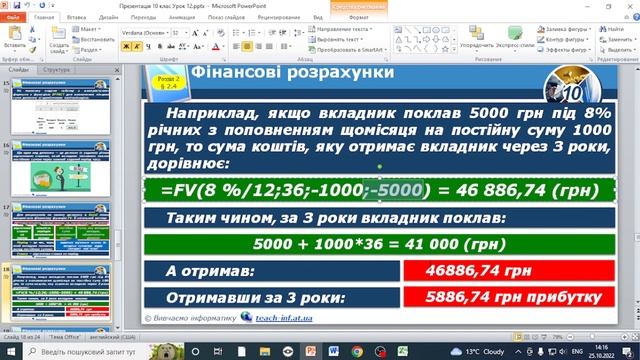
Task: Click the Increase Font Size icon
Action: (x=195, y=33)
